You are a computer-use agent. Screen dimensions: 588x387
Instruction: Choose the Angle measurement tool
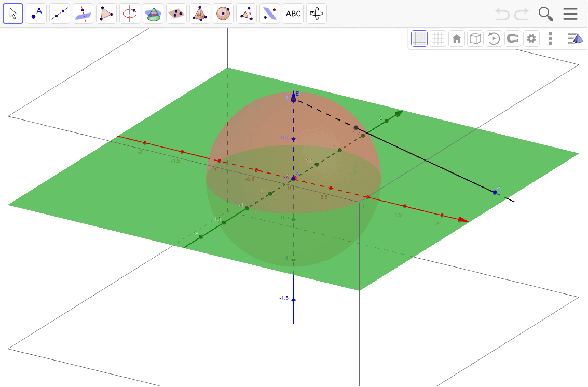246,14
